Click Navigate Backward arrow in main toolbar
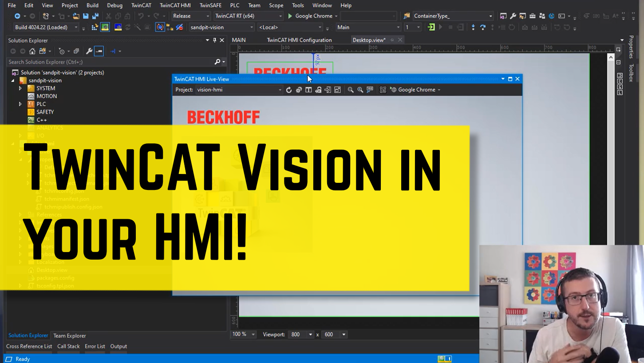Screen dimensions: 644x363 pos(17,16)
